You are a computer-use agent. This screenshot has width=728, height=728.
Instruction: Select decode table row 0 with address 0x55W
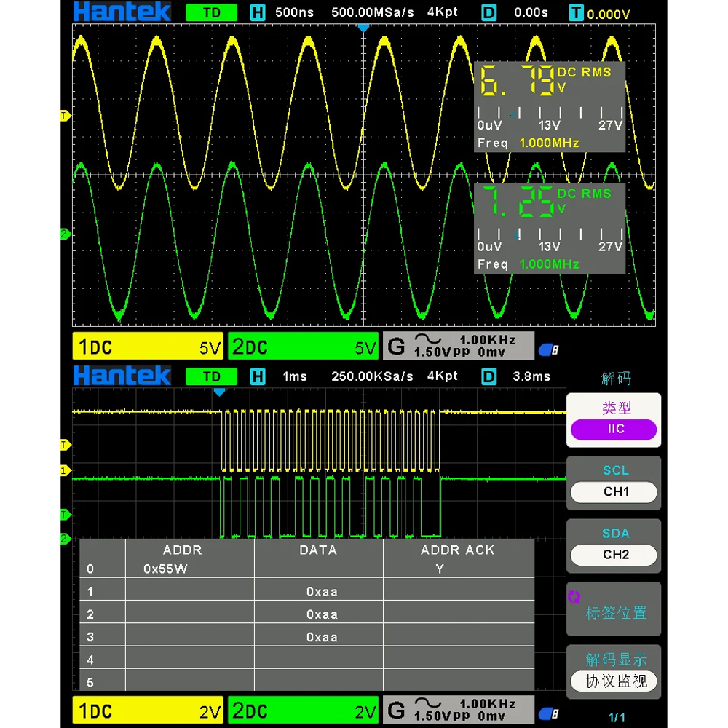[x=306, y=569]
